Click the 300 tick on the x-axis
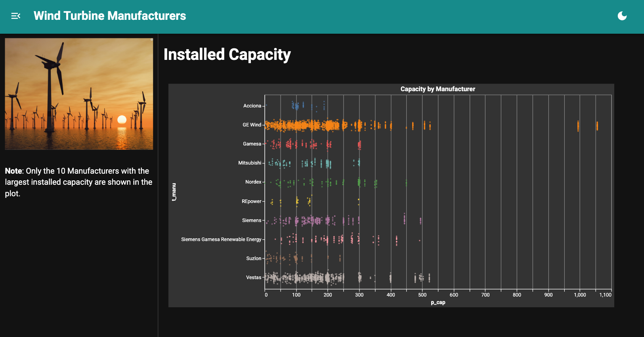 tap(359, 295)
